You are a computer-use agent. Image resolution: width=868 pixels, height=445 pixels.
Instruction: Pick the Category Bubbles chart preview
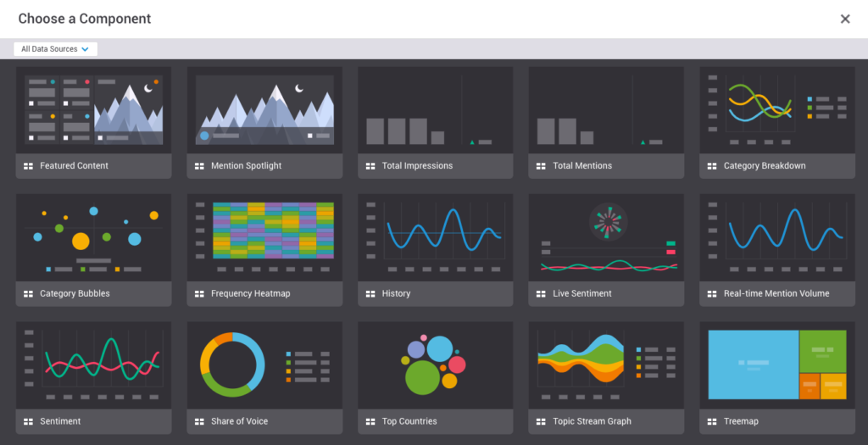point(93,238)
